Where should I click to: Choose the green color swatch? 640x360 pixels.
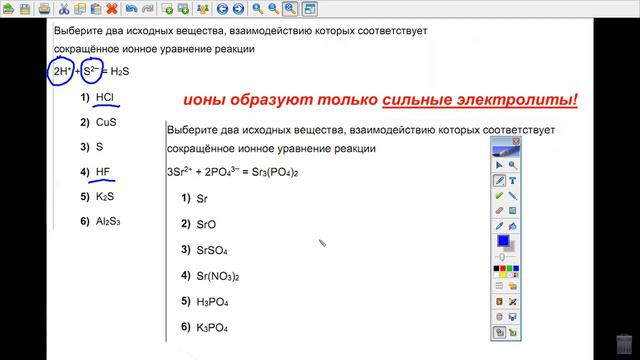click(x=509, y=268)
